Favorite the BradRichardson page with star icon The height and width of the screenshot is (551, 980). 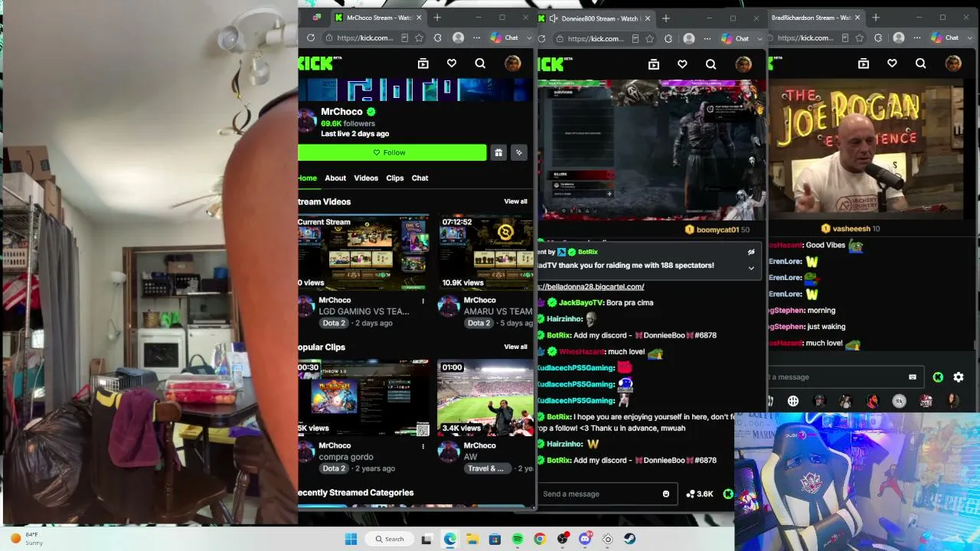pos(859,37)
